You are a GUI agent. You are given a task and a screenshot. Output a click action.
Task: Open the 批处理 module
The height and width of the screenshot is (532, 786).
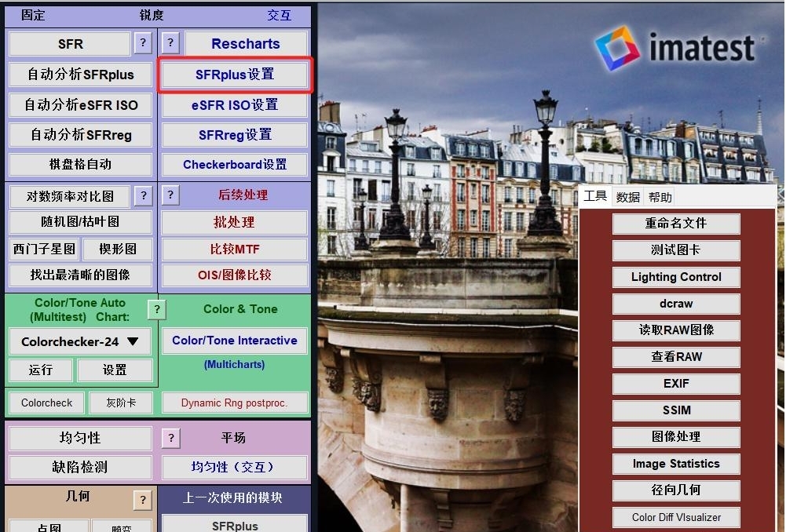point(235,222)
